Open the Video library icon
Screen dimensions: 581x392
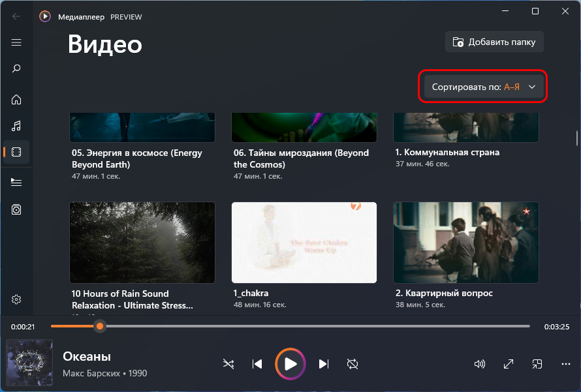coord(16,152)
